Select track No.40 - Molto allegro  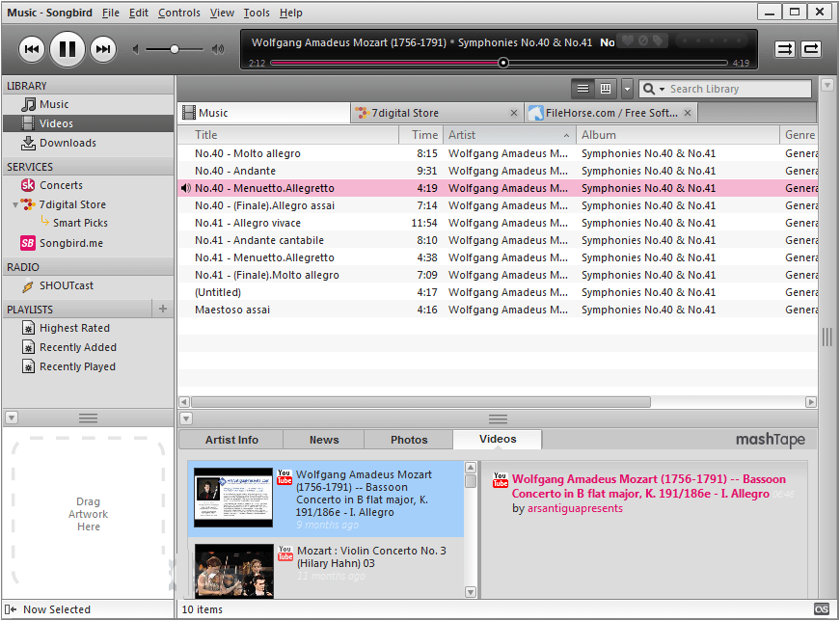tap(498, 153)
